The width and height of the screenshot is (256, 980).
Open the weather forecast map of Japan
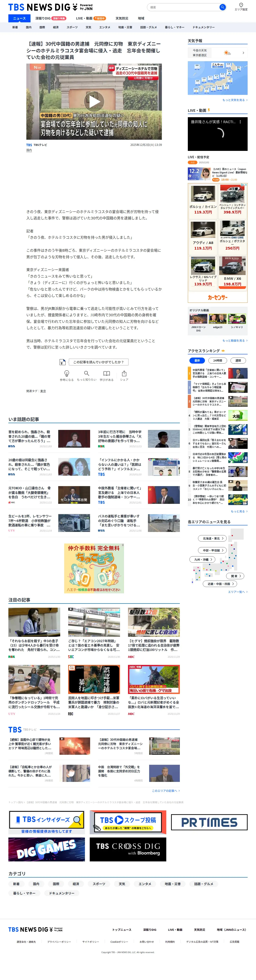(x=218, y=78)
